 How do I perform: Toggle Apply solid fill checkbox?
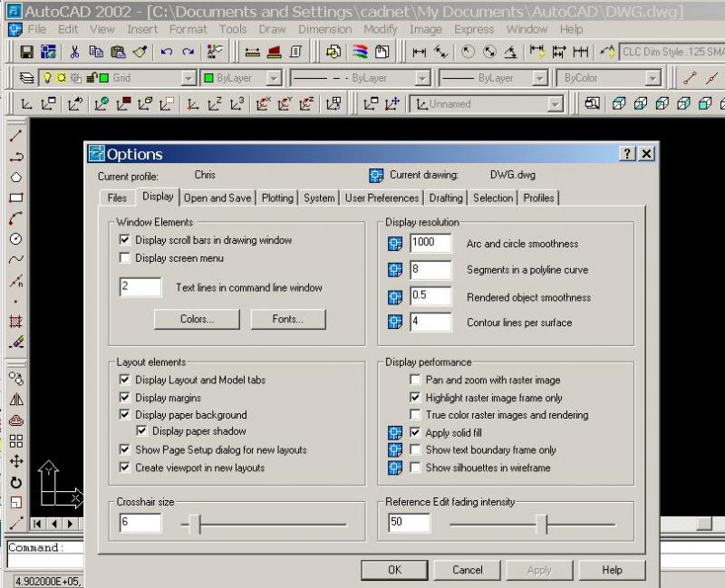(415, 432)
